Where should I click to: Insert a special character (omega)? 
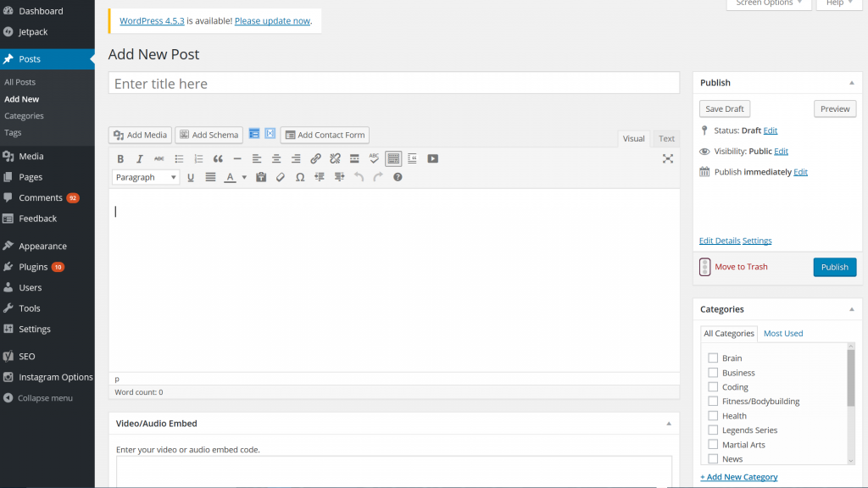(300, 178)
